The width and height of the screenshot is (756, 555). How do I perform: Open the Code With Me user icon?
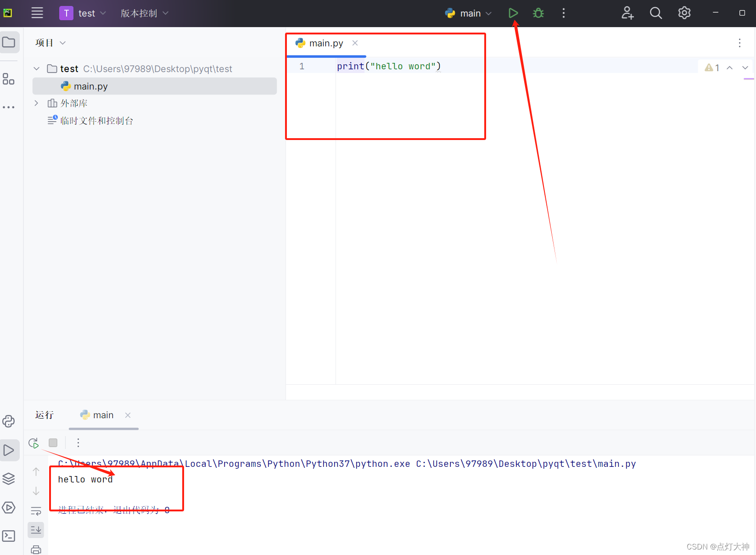627,13
